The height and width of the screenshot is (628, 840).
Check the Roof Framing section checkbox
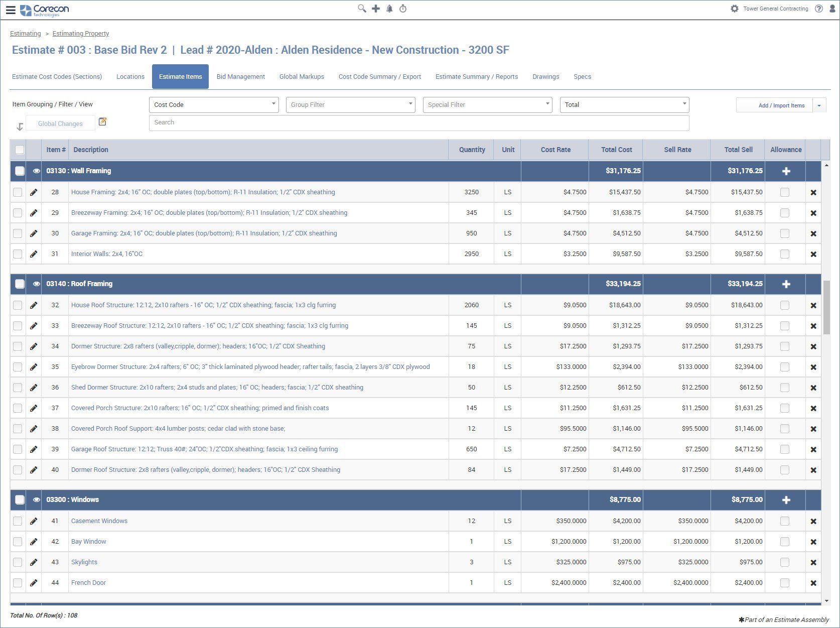click(x=20, y=284)
